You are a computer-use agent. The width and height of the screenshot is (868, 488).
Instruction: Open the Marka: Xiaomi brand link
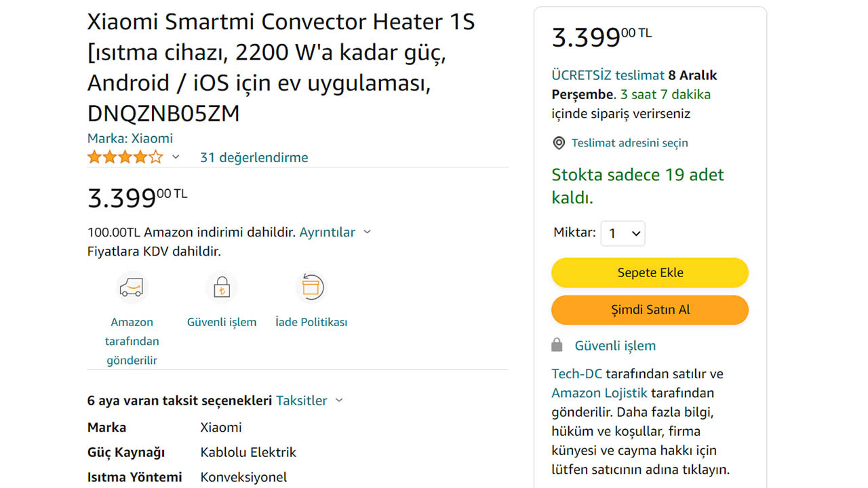coord(130,138)
